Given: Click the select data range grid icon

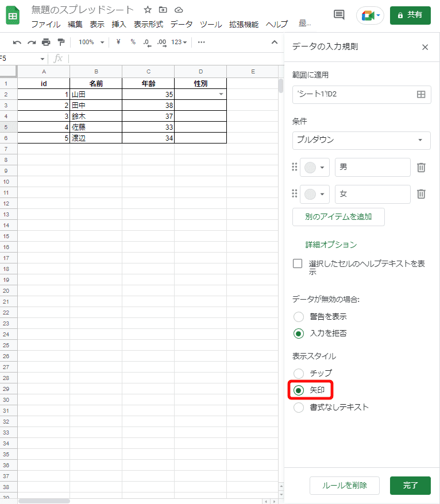Looking at the screenshot, I should coord(421,94).
